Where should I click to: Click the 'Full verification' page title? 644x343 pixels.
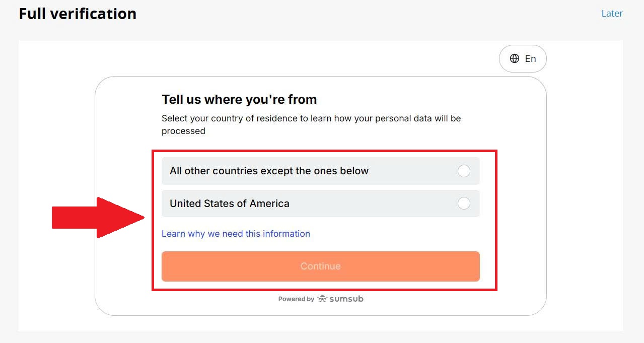78,14
